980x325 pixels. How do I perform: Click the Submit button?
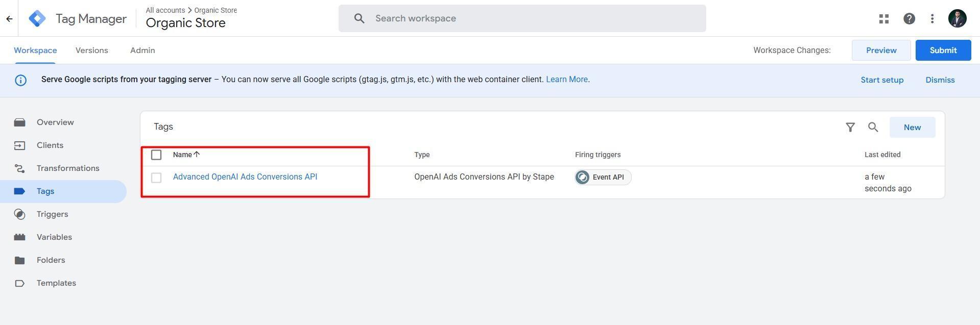(943, 51)
